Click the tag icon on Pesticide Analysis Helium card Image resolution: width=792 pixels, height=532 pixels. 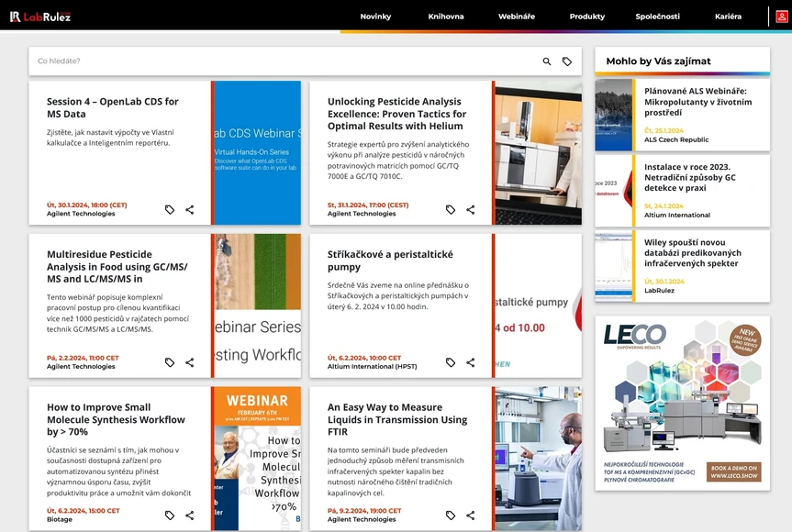point(450,209)
